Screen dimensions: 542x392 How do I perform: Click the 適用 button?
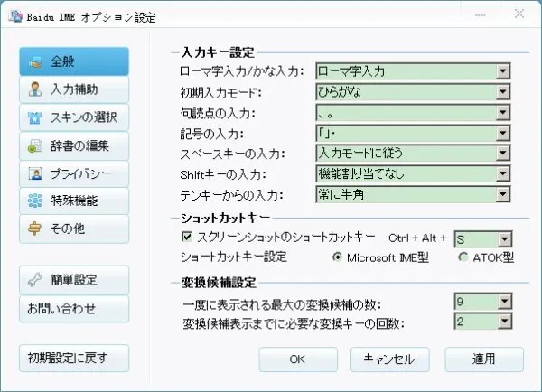484,359
